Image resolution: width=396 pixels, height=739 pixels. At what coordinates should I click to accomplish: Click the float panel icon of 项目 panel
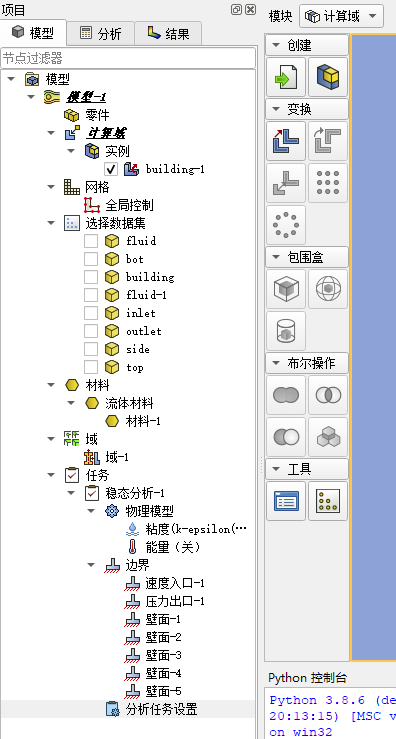(x=236, y=9)
